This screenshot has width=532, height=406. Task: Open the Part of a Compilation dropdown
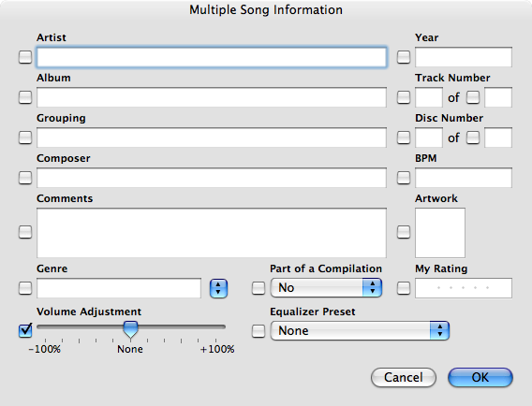(326, 288)
